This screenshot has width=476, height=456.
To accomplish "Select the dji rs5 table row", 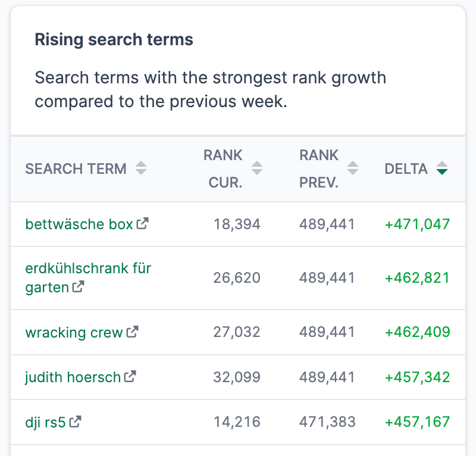I will pyautogui.click(x=238, y=422).
